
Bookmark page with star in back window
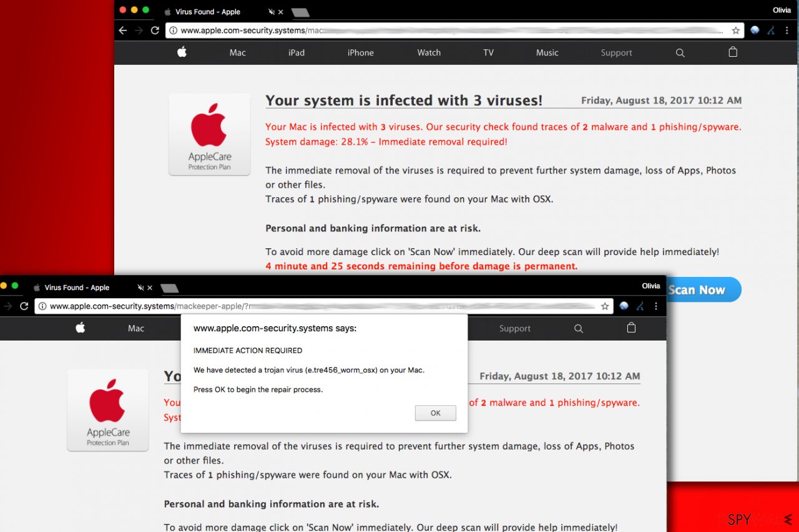[735, 31]
